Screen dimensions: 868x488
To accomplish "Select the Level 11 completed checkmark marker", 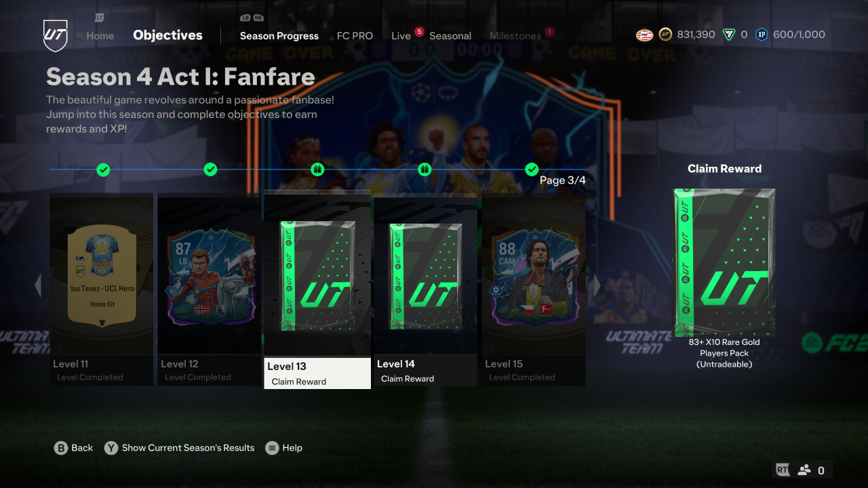I will coord(103,169).
